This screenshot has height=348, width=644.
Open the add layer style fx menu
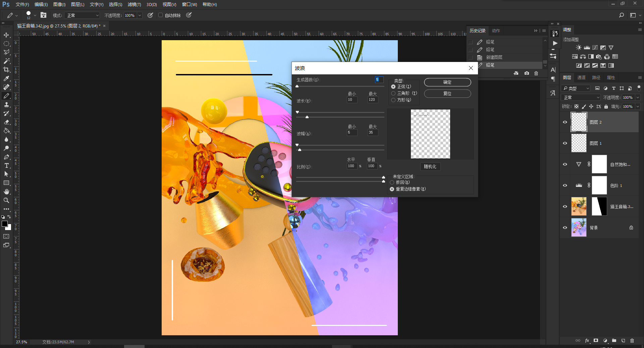coord(587,341)
